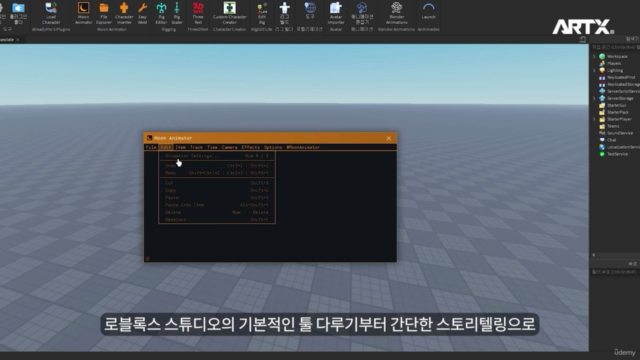This screenshot has width=640, height=360.
Task: Choose Copy in the Edit menu
Action: point(217,190)
